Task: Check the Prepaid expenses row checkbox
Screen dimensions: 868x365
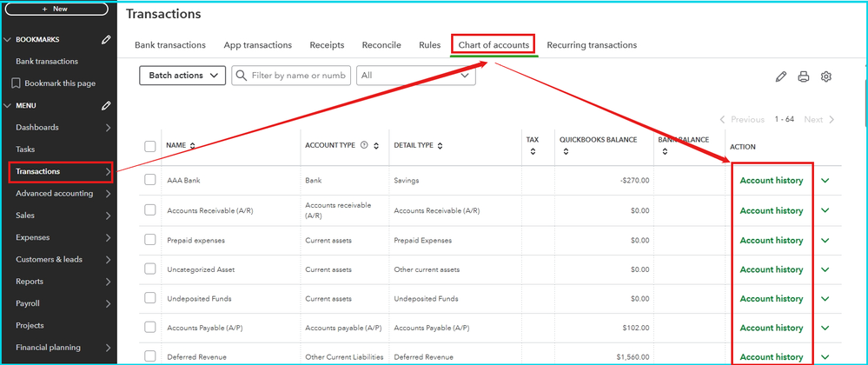Action: 150,239
